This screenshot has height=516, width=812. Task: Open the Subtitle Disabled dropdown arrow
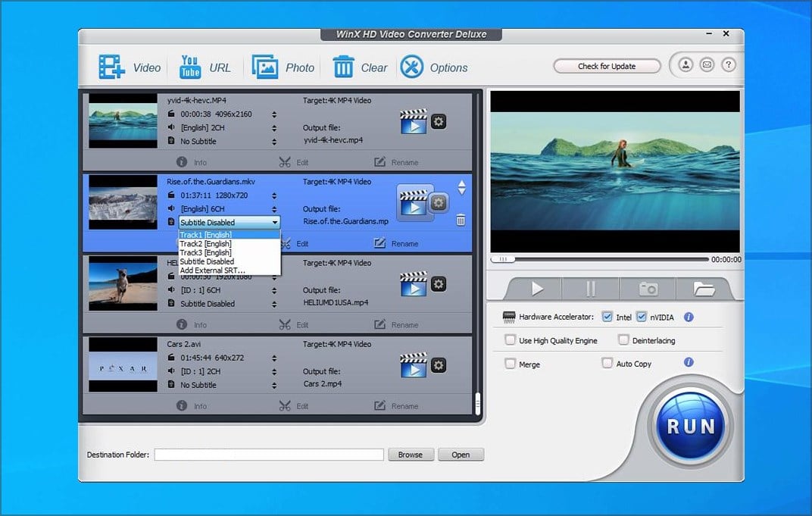(274, 222)
